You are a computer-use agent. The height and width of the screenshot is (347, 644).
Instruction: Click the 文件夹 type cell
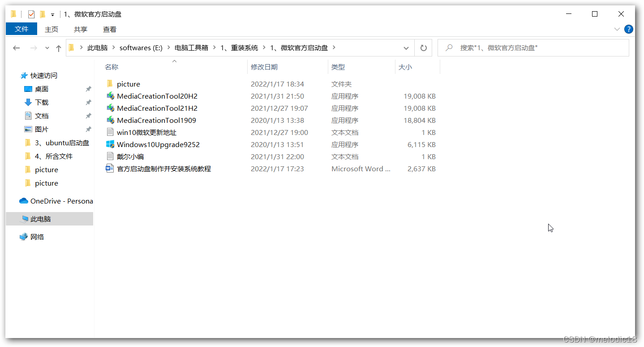pyautogui.click(x=342, y=84)
